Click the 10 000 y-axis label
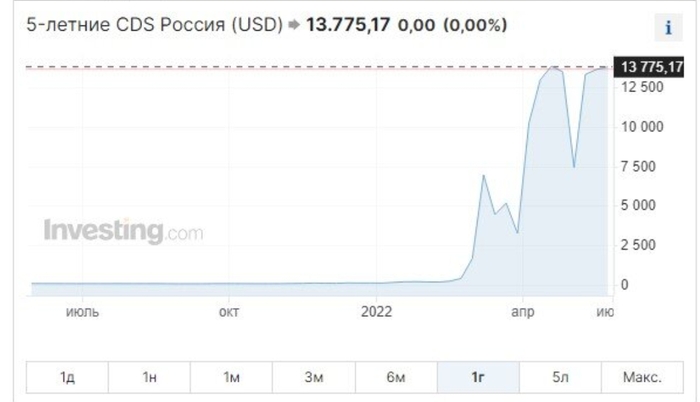The image size is (700, 402). pos(642,126)
